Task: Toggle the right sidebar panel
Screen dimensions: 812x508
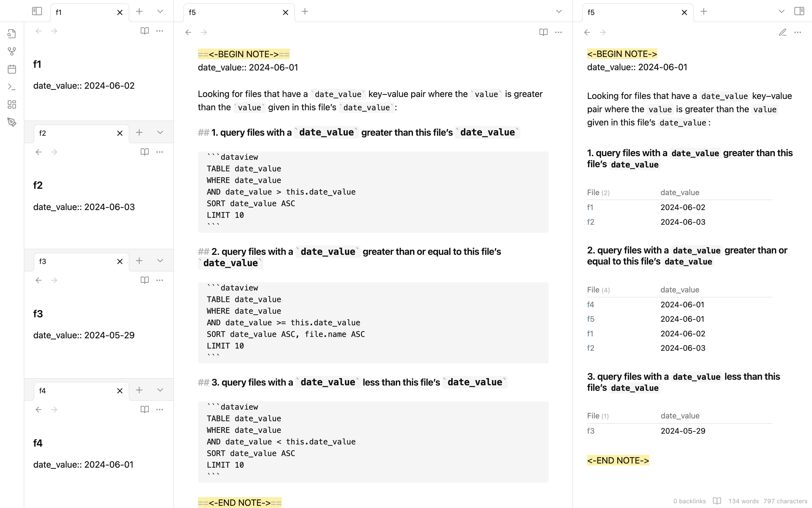Action: coord(799,11)
